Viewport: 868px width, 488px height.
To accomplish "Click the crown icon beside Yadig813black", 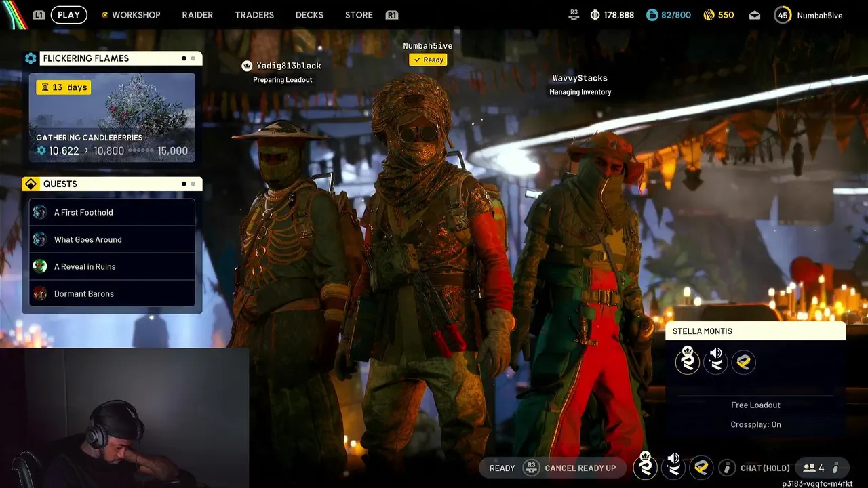I will click(x=247, y=66).
